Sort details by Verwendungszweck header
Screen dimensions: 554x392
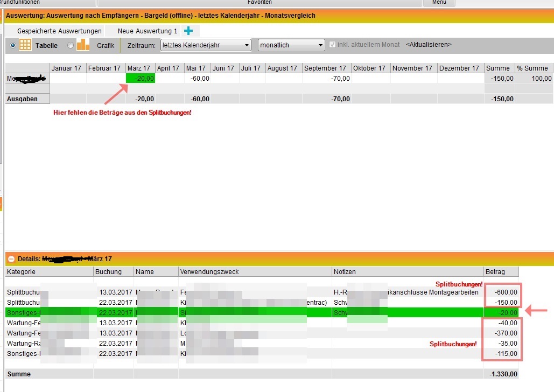(255, 272)
